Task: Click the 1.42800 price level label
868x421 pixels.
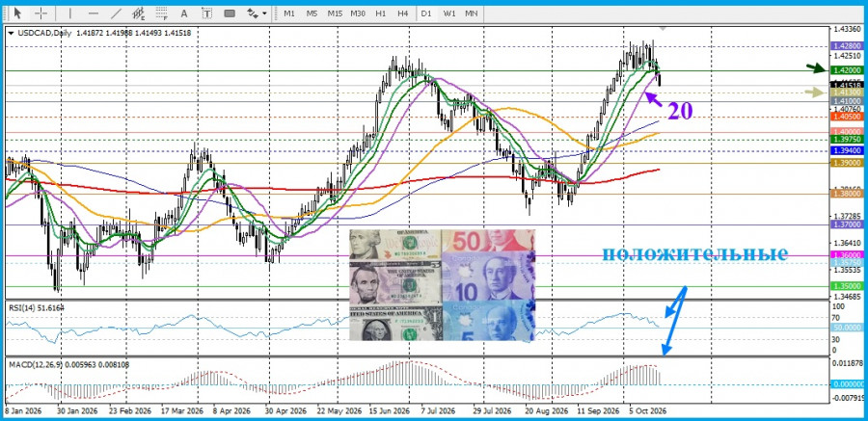Action: tap(847, 46)
